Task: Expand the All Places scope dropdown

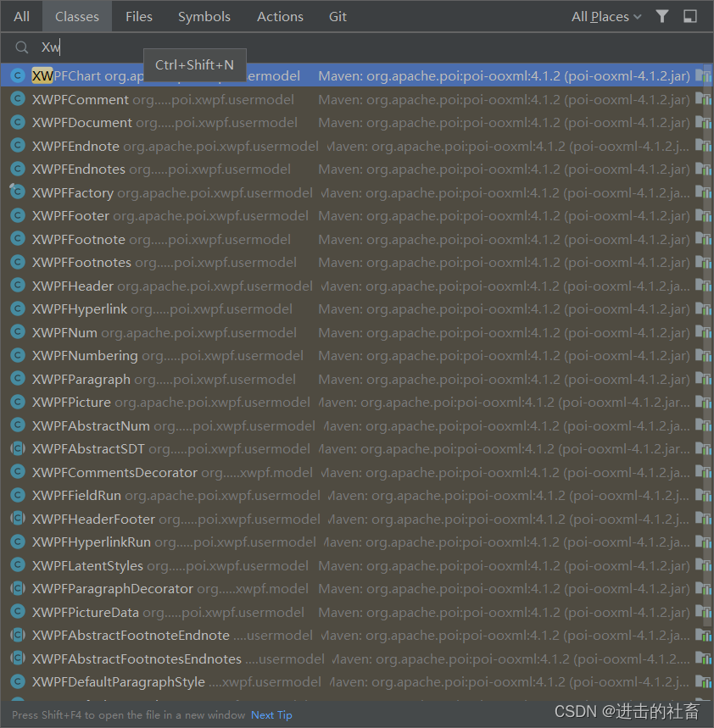Action: 606,17
